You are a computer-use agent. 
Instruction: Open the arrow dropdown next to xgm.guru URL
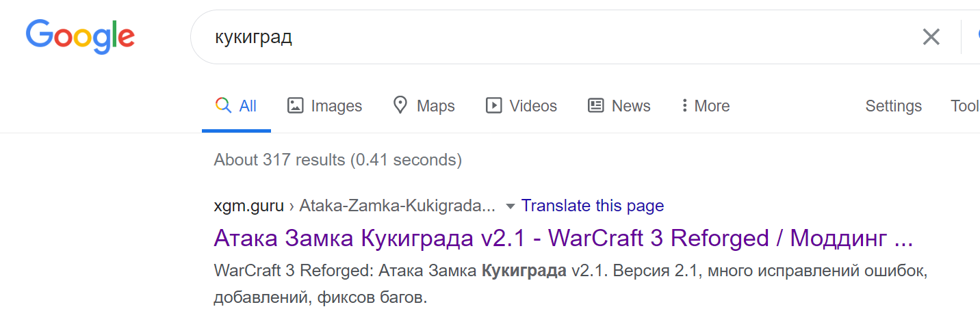(x=510, y=206)
